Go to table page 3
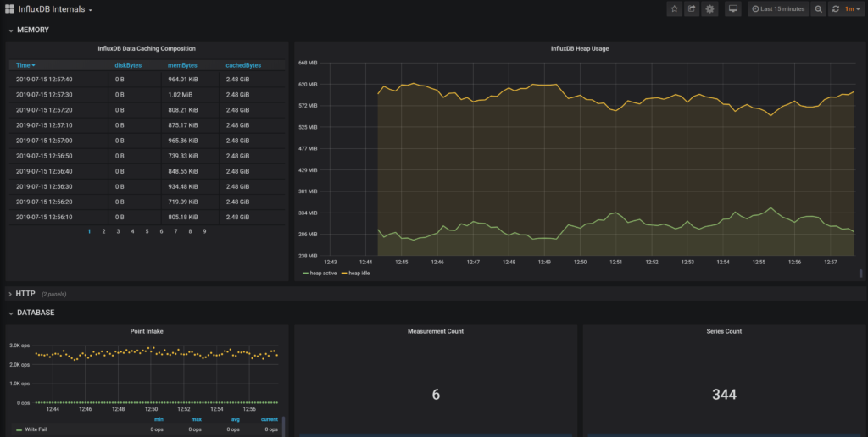The width and height of the screenshot is (868, 437). [x=118, y=231]
